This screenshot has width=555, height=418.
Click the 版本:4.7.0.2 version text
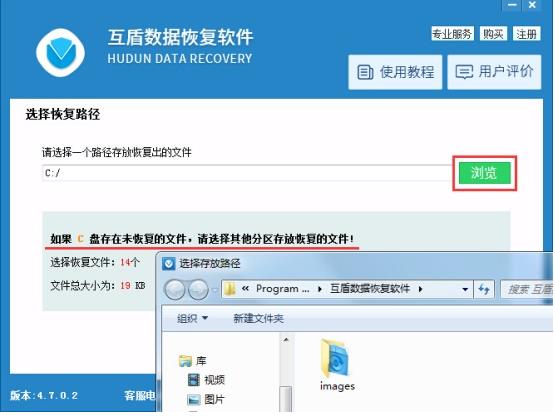coord(44,395)
